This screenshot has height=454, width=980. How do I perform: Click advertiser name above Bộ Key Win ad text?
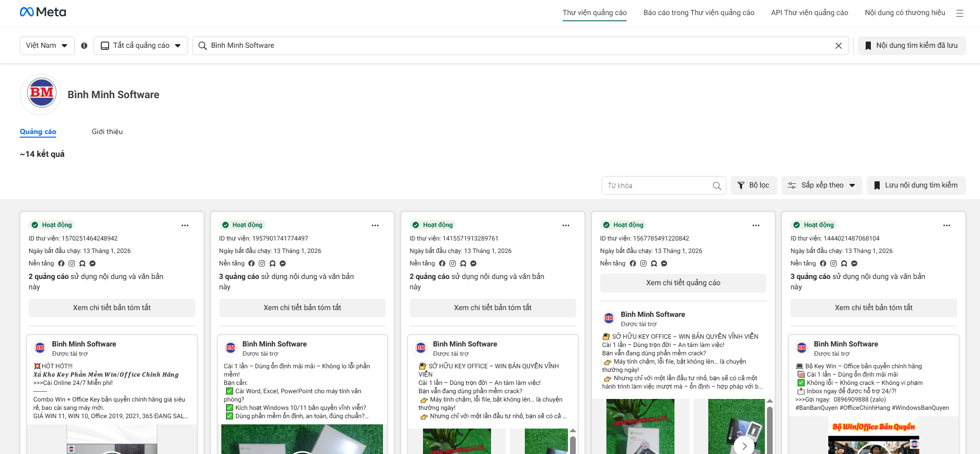tap(846, 344)
